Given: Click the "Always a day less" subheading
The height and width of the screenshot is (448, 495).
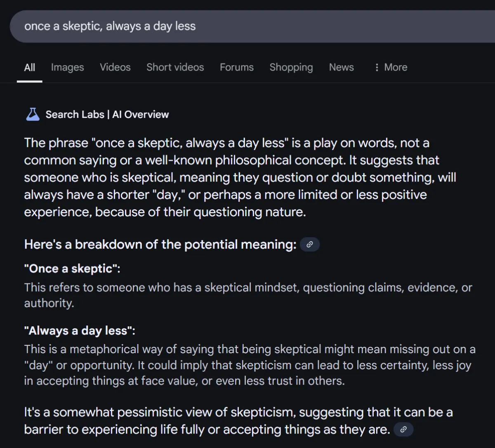Looking at the screenshot, I should tap(80, 331).
